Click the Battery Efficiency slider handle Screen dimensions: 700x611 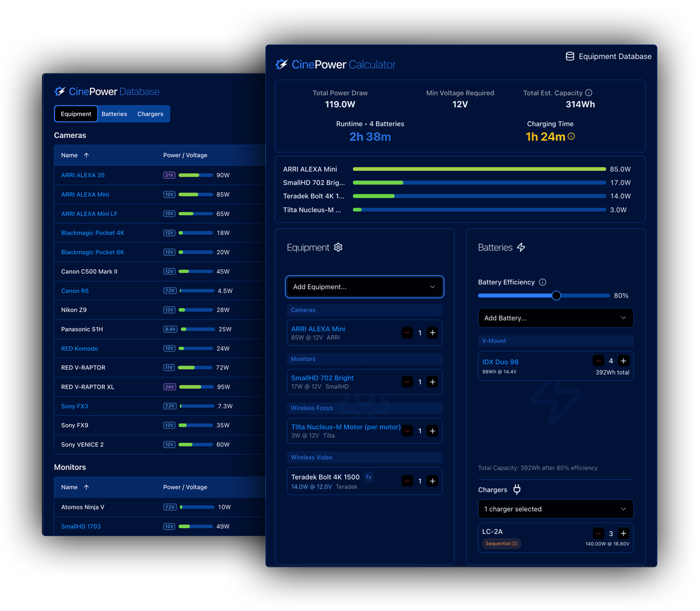(556, 295)
